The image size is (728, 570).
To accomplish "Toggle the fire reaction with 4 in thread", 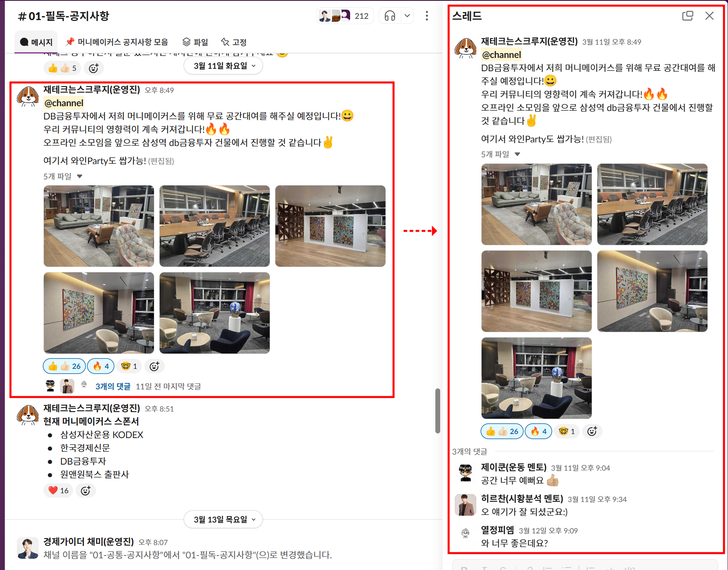I will 538,432.
